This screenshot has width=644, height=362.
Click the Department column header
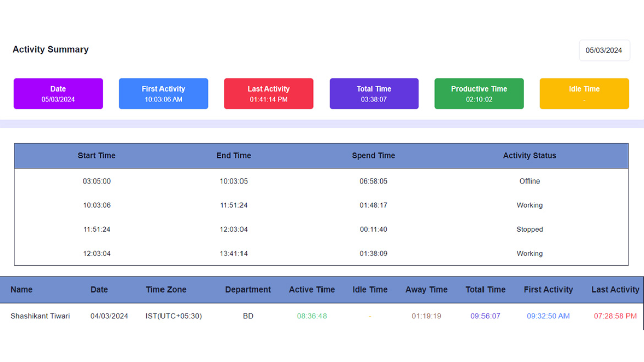click(x=248, y=290)
